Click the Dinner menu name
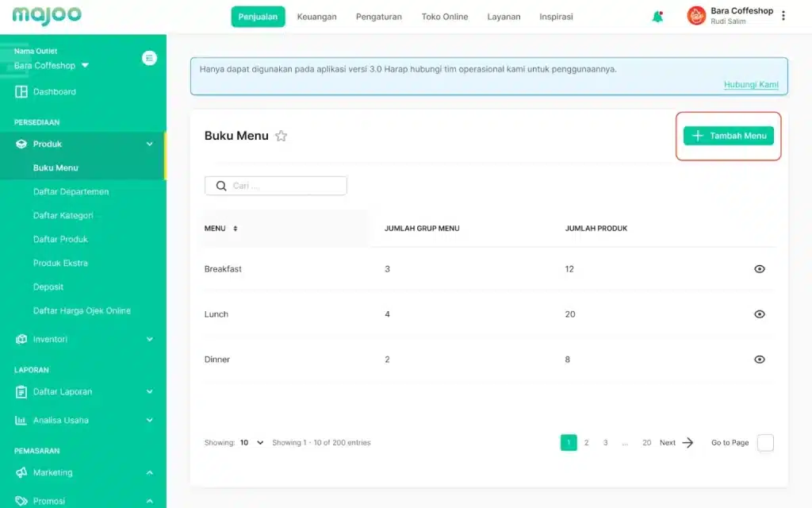Screen dimensions: 812x508 tap(217, 360)
